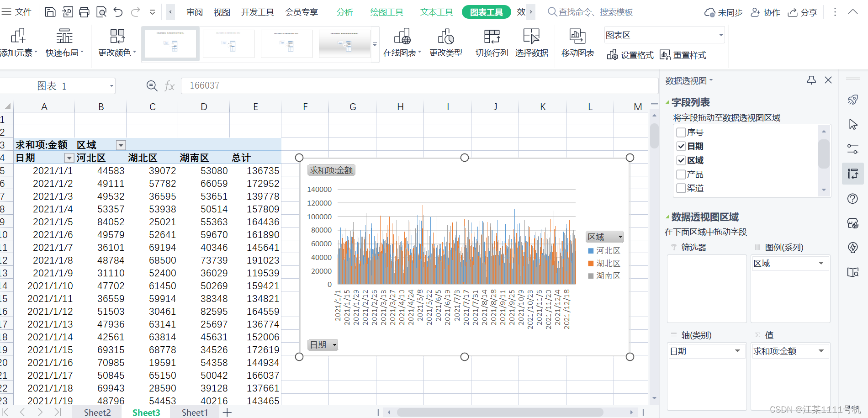This screenshot has width=868, height=418.
Task: Click the Redo arrow
Action: coord(135,12)
